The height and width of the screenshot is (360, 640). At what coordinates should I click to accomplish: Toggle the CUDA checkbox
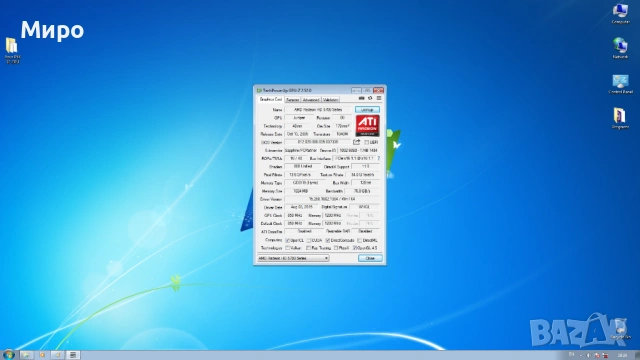(309, 240)
